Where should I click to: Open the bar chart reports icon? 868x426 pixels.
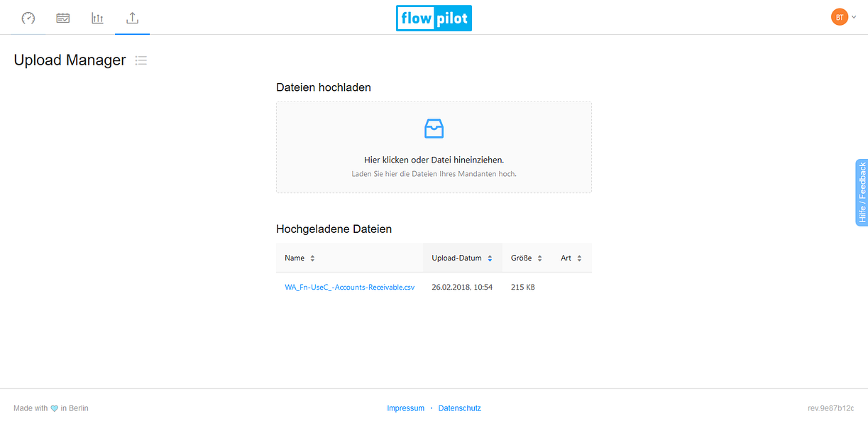(97, 18)
